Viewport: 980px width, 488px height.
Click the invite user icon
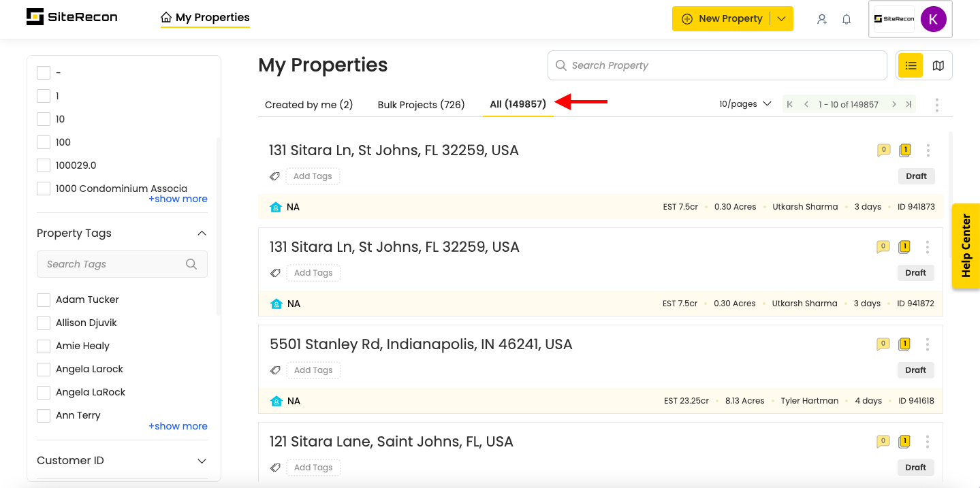point(822,19)
